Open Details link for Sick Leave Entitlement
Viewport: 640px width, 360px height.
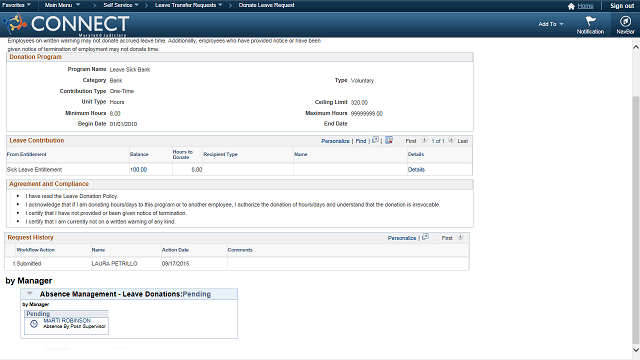(416, 169)
